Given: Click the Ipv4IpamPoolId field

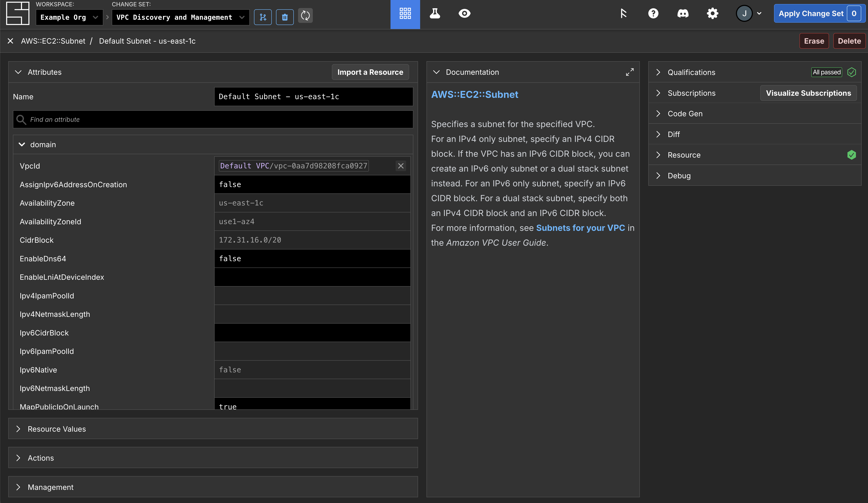Looking at the screenshot, I should (x=312, y=296).
